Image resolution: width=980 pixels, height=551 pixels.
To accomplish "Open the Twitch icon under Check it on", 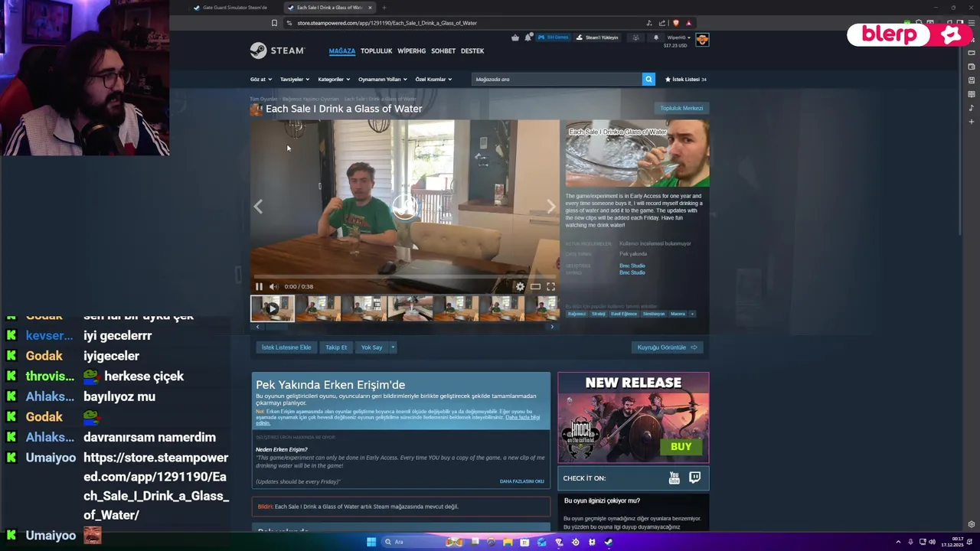I will pos(694,478).
